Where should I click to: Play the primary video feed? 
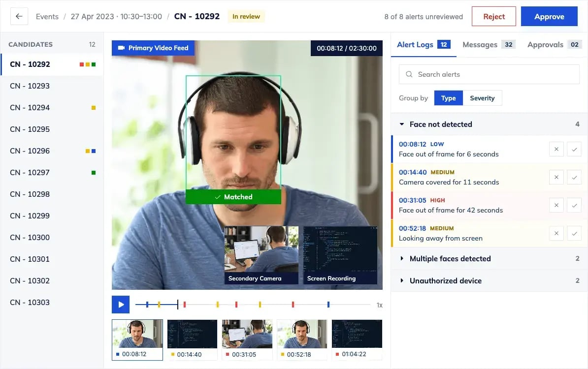click(x=121, y=305)
